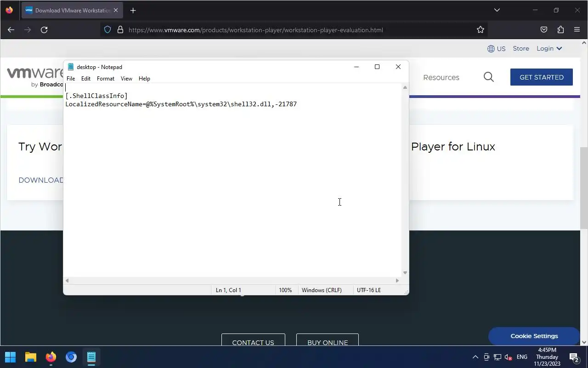Reload the VMware page
The height and width of the screenshot is (368, 588).
pyautogui.click(x=44, y=30)
